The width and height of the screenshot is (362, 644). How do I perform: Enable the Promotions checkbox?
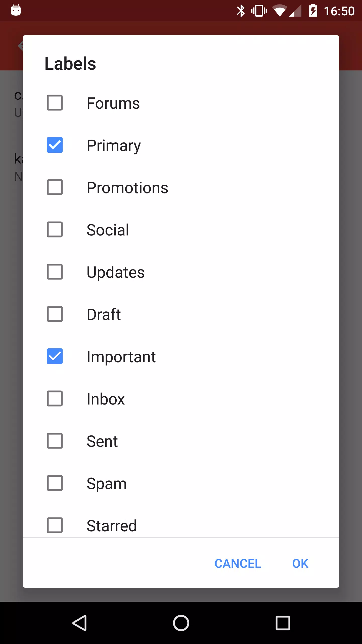click(x=55, y=187)
